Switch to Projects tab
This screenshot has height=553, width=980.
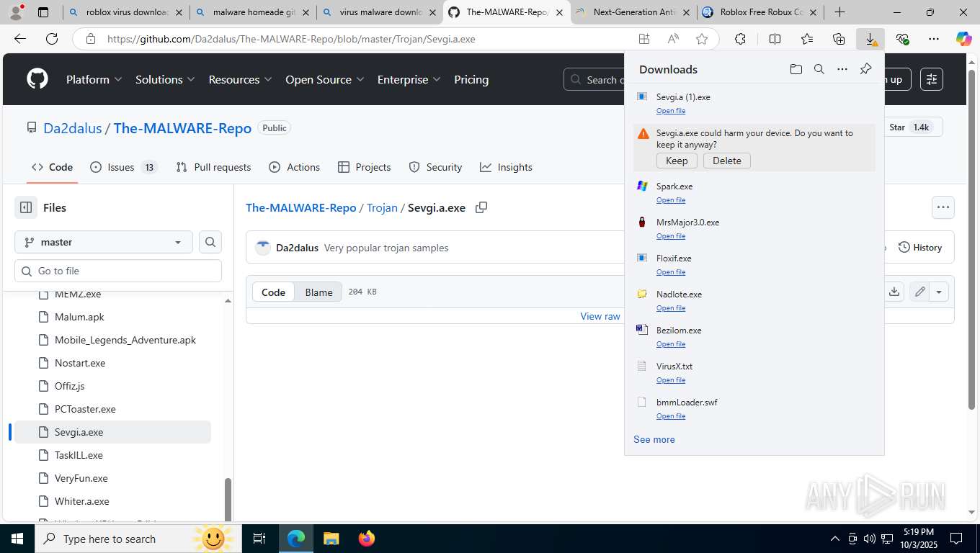364,167
